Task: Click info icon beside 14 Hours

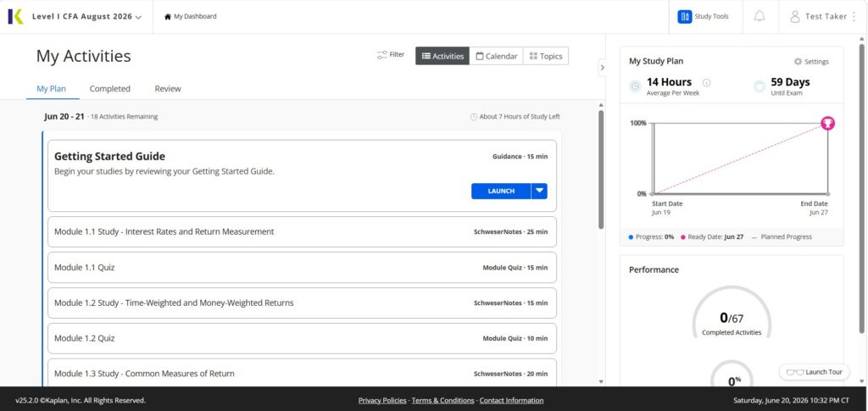Action: click(706, 83)
